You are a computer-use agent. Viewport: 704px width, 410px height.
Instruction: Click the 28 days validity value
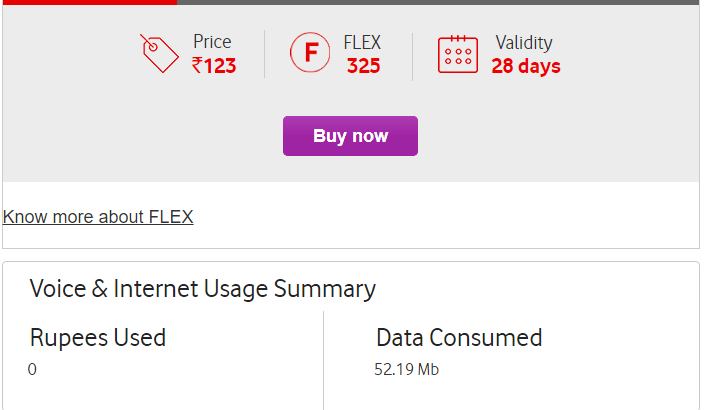[526, 67]
